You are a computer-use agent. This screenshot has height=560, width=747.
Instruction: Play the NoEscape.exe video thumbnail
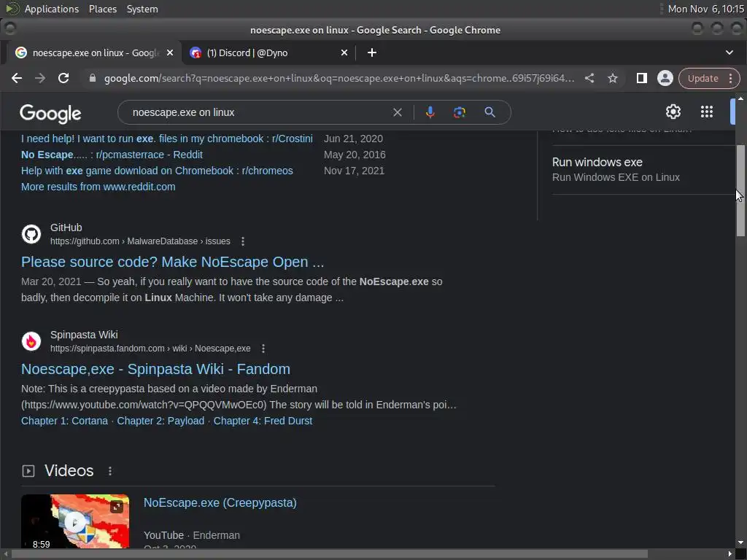[x=75, y=522]
